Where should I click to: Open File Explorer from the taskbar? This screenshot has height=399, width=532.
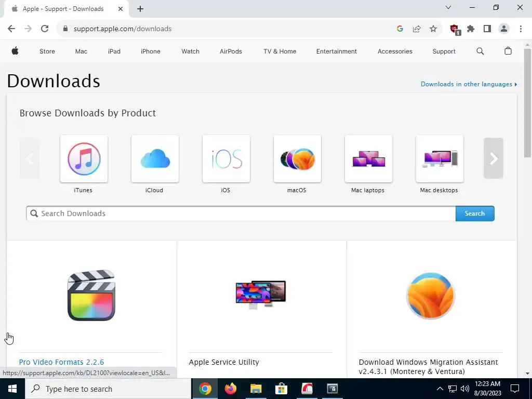[256, 389]
